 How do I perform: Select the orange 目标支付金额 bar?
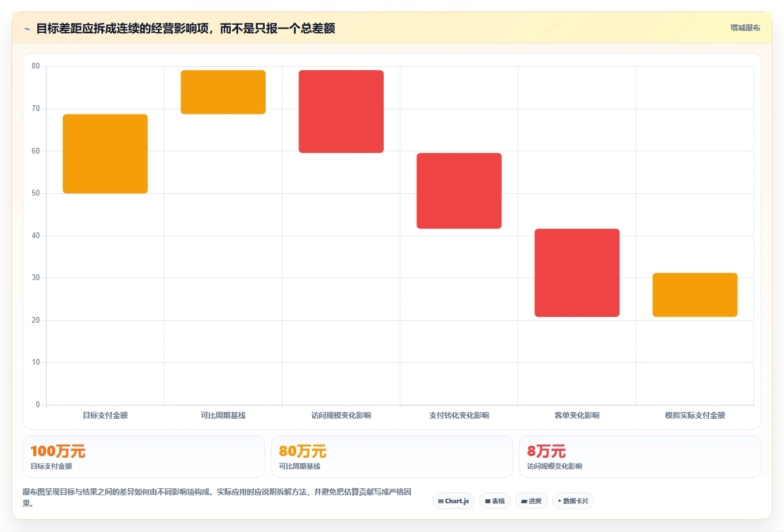(105, 154)
